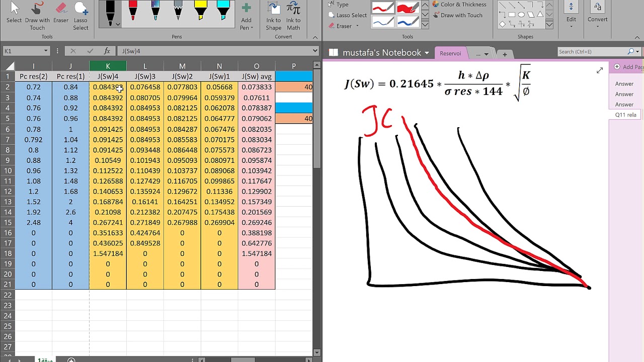Open the first Answer page
Image resolution: width=644 pixels, height=362 pixels.
(624, 83)
